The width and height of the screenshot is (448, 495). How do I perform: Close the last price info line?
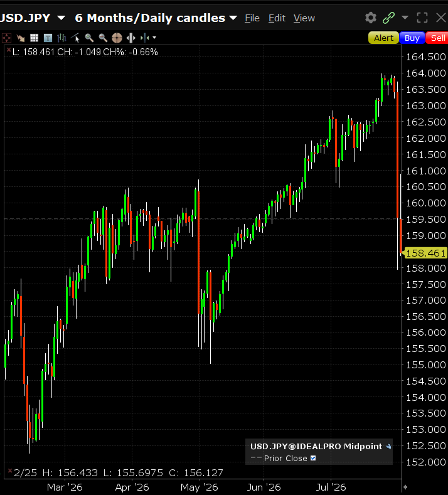point(9,50)
